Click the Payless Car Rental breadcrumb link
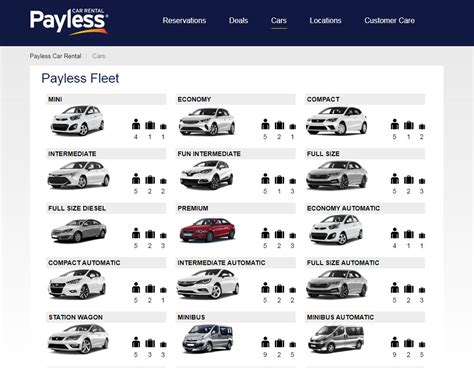 pos(55,56)
